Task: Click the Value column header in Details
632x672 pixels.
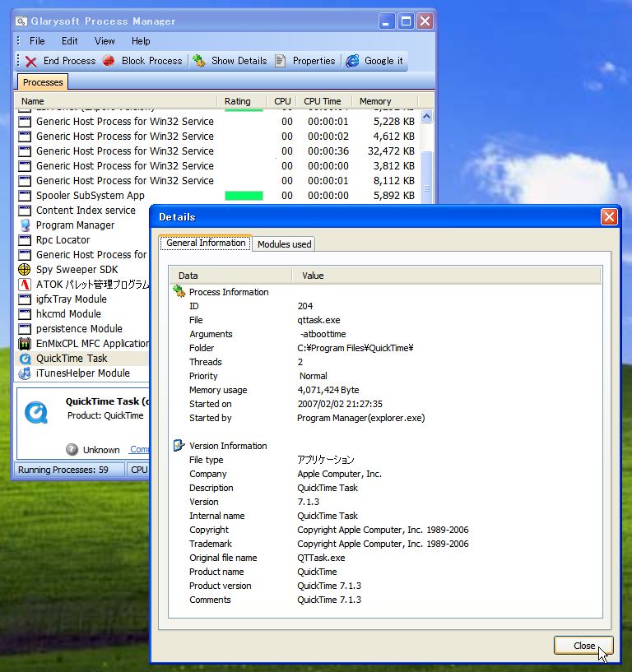Action: (446, 276)
